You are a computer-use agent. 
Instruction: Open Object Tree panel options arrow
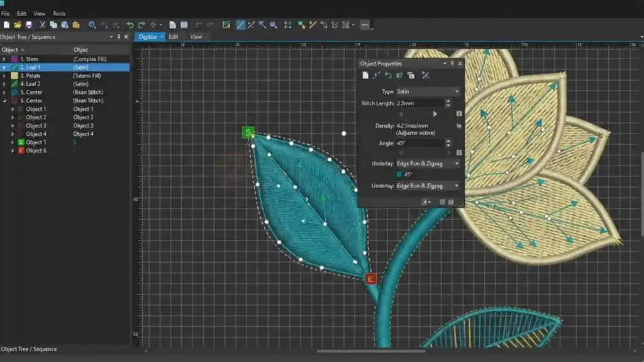click(111, 37)
